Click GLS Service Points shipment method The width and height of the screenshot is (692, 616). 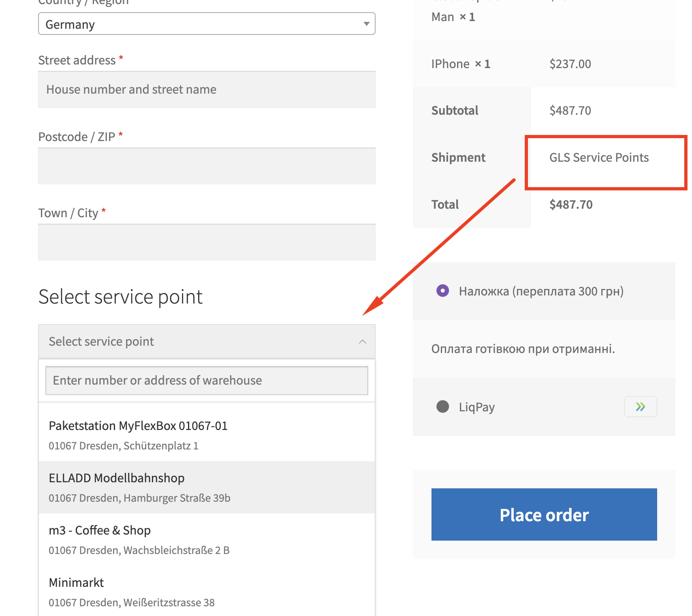click(599, 157)
